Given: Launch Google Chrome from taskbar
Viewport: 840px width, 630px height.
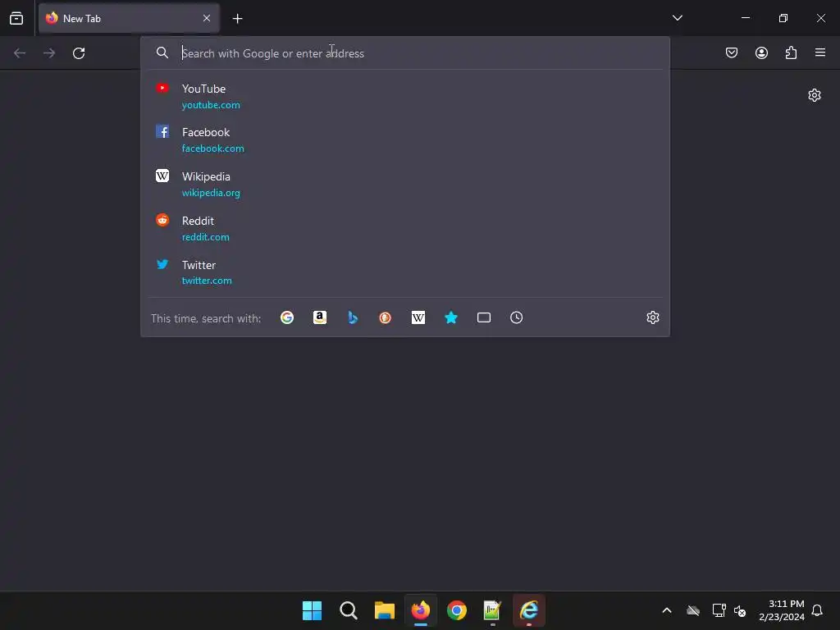Looking at the screenshot, I should click(x=457, y=610).
